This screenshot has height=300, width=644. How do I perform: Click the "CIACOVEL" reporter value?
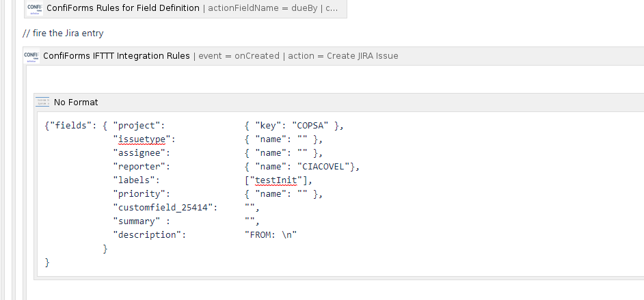[323, 167]
